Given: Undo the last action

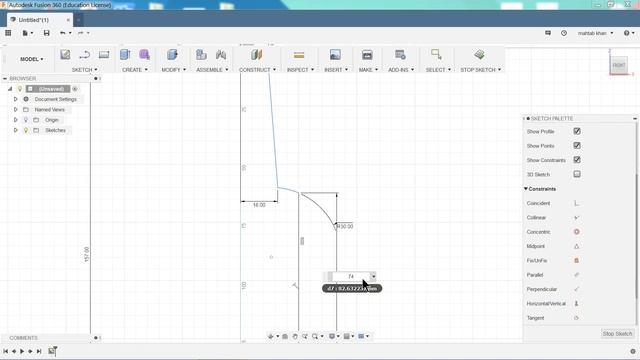Looking at the screenshot, I should coord(62,33).
